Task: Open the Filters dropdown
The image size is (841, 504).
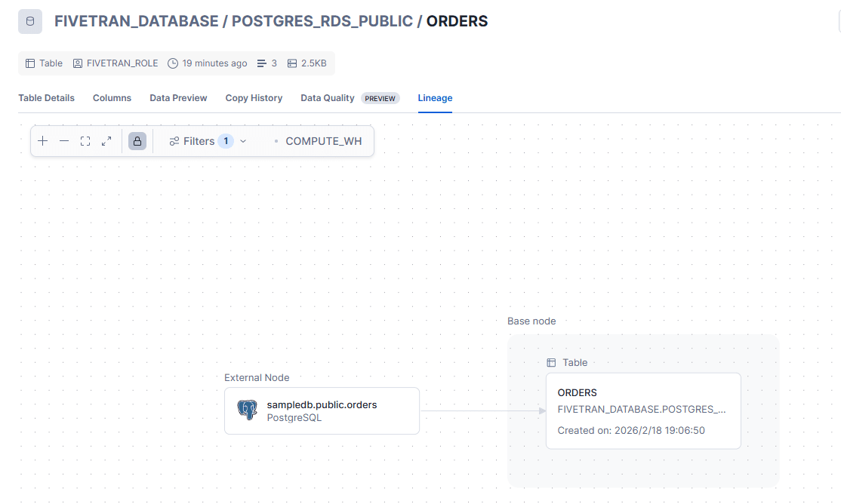Action: (x=208, y=141)
